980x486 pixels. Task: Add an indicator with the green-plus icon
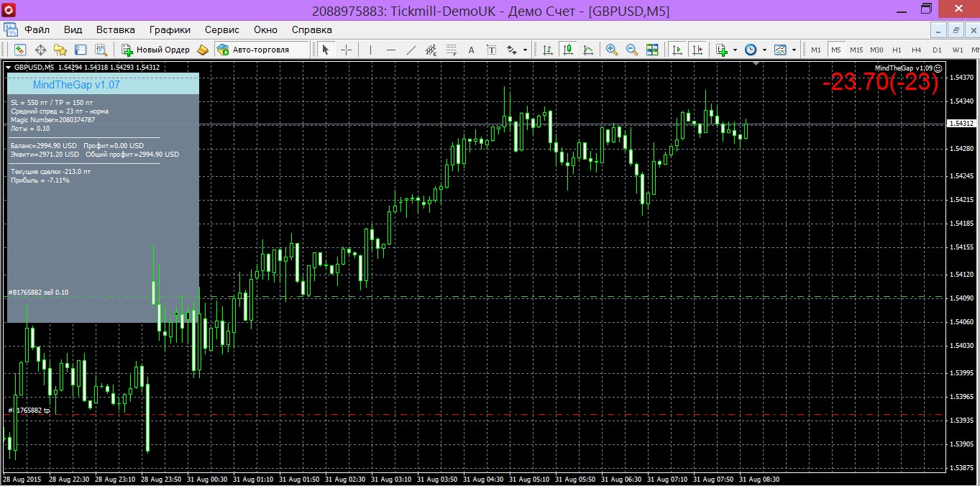722,50
